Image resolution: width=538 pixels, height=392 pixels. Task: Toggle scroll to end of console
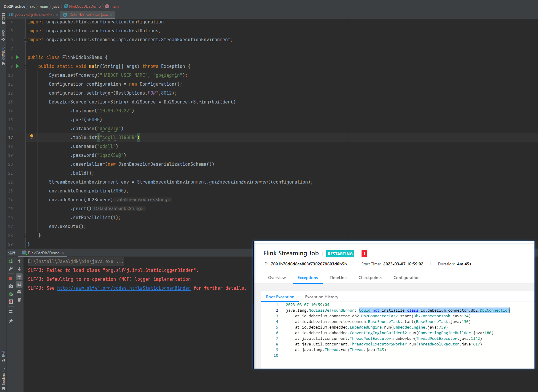(19, 284)
